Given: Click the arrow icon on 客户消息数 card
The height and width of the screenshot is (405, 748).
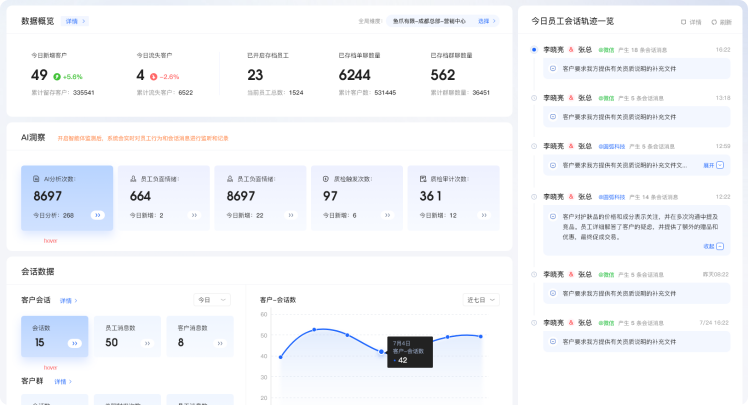Looking at the screenshot, I should click(218, 343).
